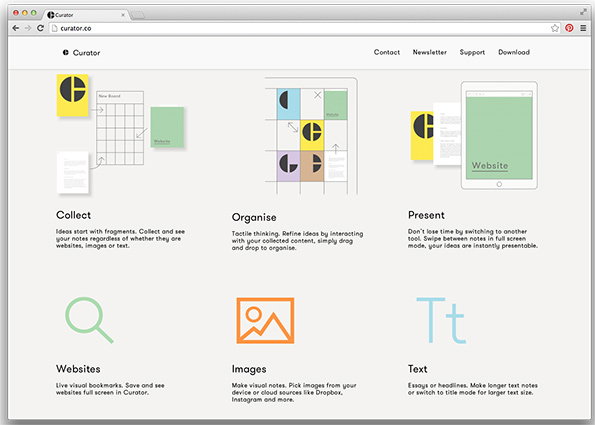Click the Website label on the tablet illustration
The image size is (595, 425).
[x=490, y=166]
